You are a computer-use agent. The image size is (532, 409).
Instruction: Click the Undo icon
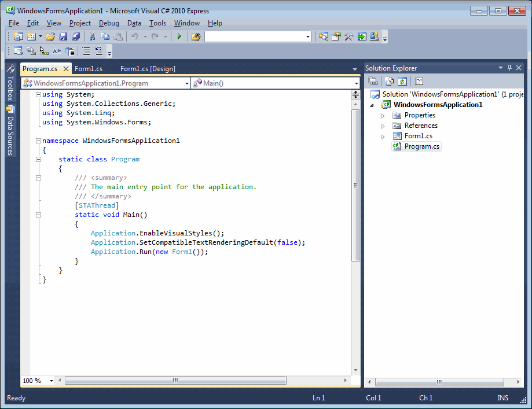coord(134,36)
